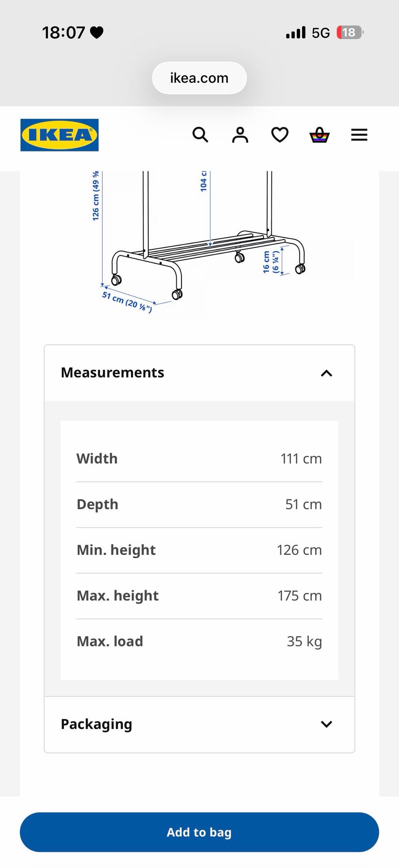Tap the Packaging header label
This screenshot has height=868, width=399.
click(x=96, y=724)
